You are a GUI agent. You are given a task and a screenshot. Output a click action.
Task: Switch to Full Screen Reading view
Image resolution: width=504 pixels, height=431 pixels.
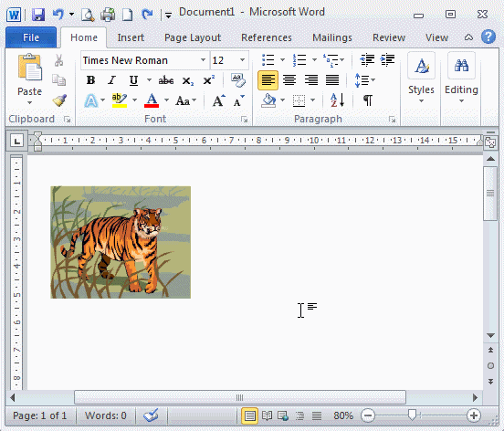(267, 415)
